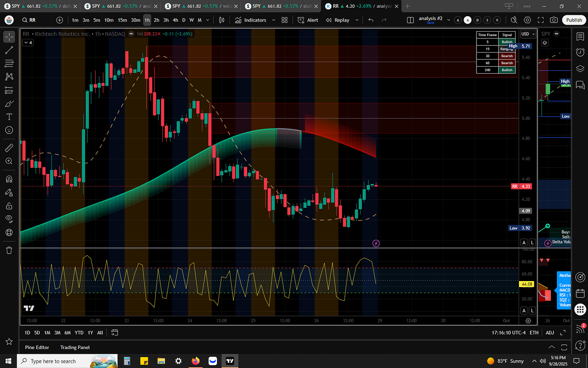Viewport: 588px width, 368px height.
Task: Open the Pine Editor tab
Action: click(37, 347)
